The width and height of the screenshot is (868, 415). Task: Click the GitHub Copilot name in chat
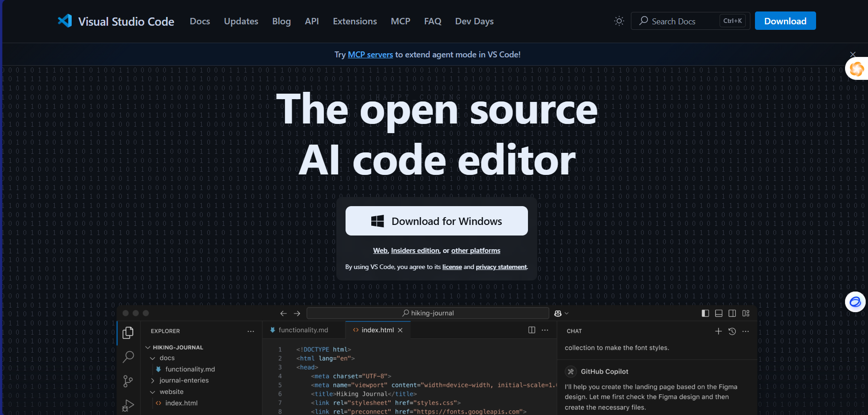coord(604,371)
